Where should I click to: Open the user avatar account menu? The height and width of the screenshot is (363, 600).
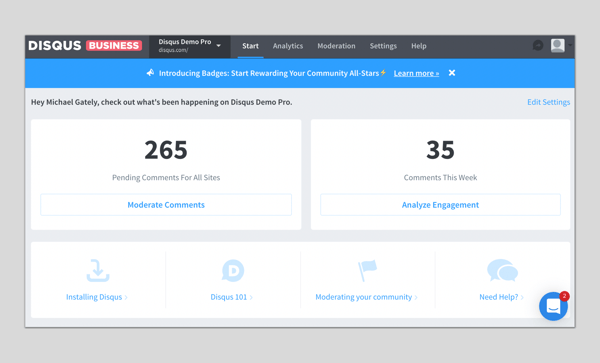pyautogui.click(x=558, y=46)
